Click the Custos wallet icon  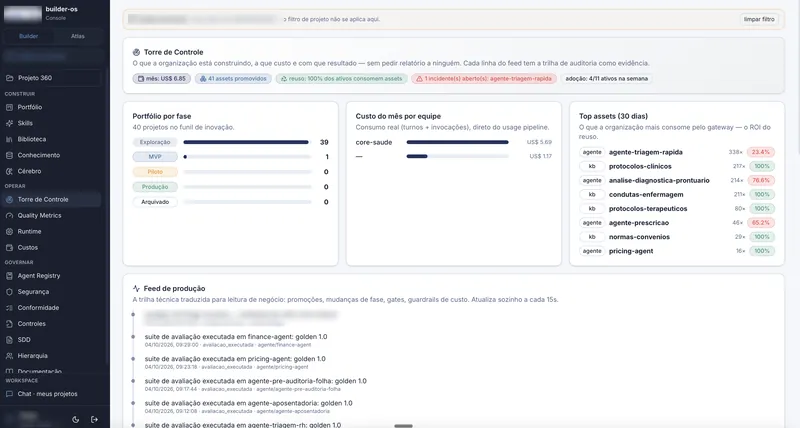coord(9,247)
